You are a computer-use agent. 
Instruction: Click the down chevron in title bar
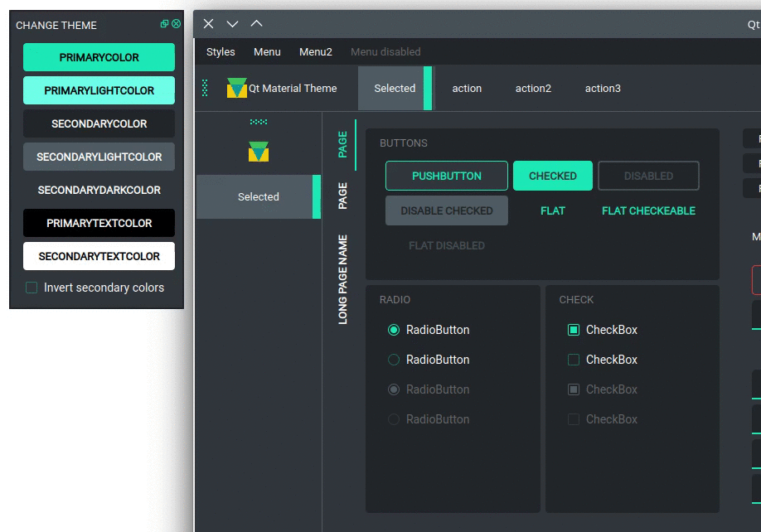232,24
